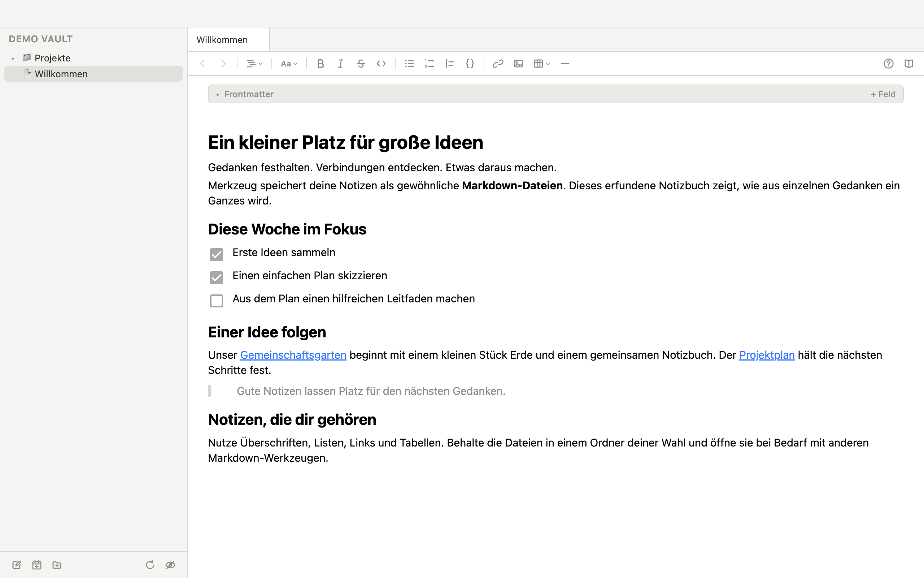This screenshot has height=578, width=924.
Task: Click the 'DEMO VAULT' sidebar title
Action: tap(41, 39)
